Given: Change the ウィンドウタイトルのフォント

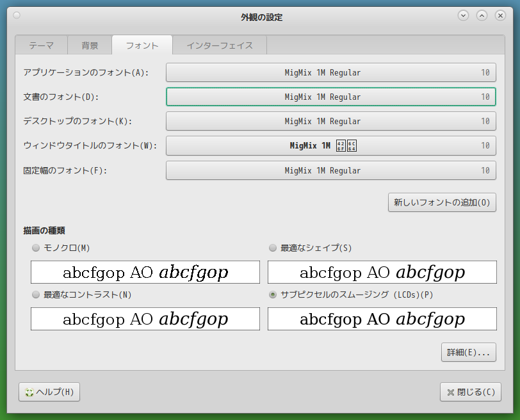Looking at the screenshot, I should 331,145.
